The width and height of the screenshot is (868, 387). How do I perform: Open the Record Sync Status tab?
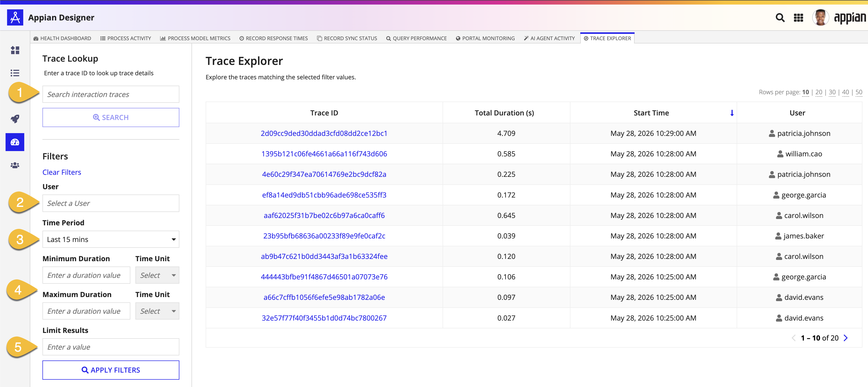tap(347, 38)
